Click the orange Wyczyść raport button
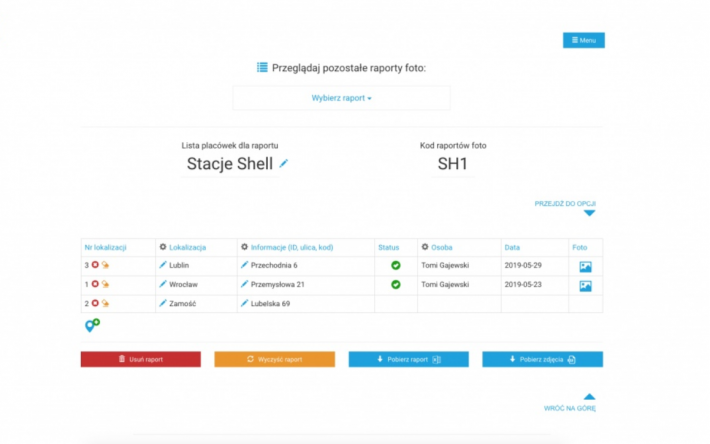Viewport: 710px width, 444px height. pos(274,359)
